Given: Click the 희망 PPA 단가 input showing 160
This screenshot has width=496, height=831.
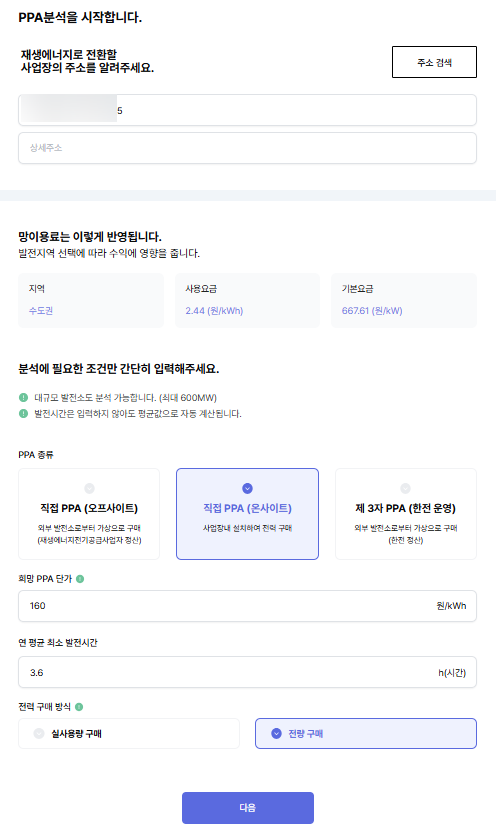Looking at the screenshot, I should (247, 606).
